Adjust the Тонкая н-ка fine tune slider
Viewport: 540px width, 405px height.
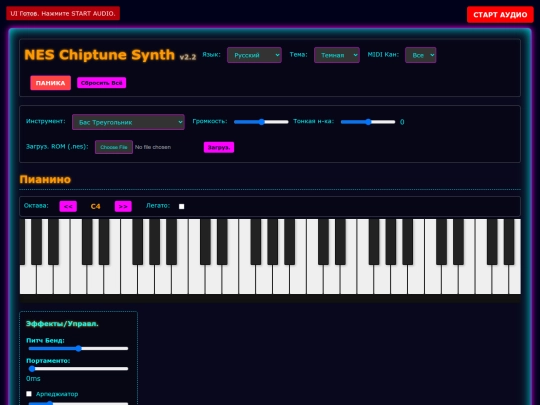point(368,122)
